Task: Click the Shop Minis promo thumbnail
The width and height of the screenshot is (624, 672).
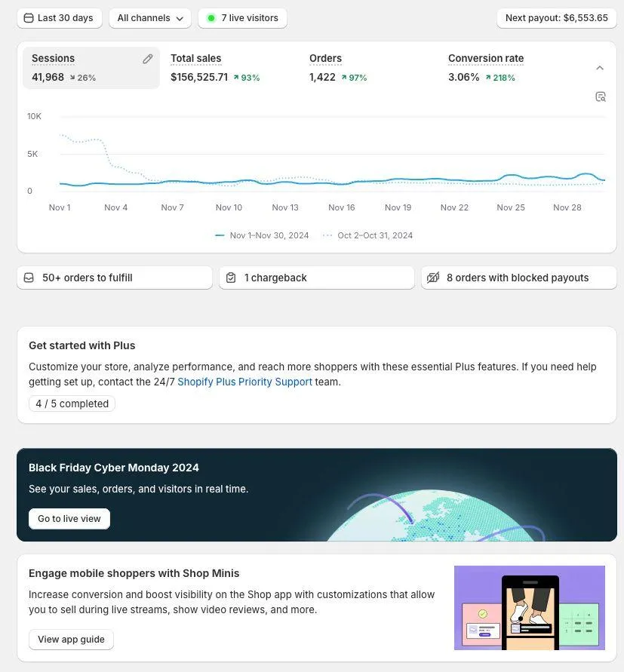Action: point(530,608)
